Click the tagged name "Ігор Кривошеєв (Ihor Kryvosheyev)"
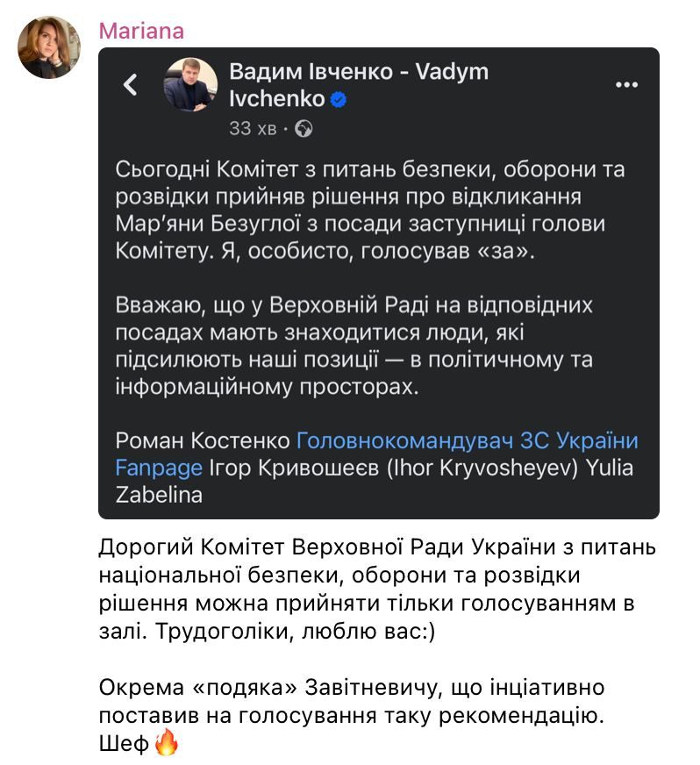 point(393,468)
